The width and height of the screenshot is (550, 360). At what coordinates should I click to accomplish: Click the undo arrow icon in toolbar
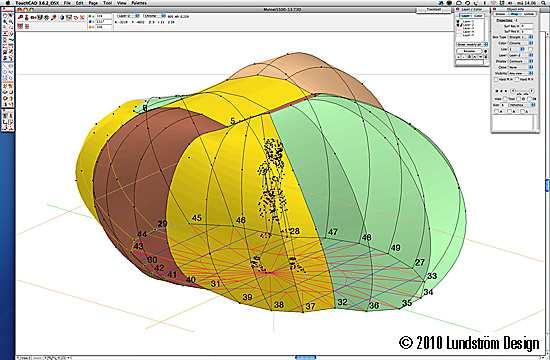tap(76, 18)
